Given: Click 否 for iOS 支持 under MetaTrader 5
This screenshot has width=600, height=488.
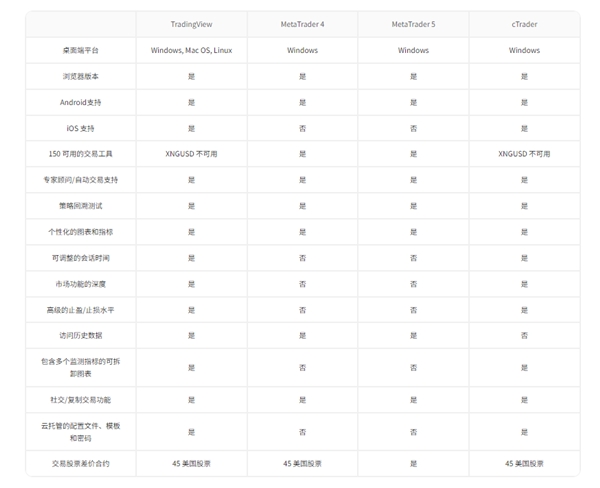Looking at the screenshot, I should click(x=413, y=129).
